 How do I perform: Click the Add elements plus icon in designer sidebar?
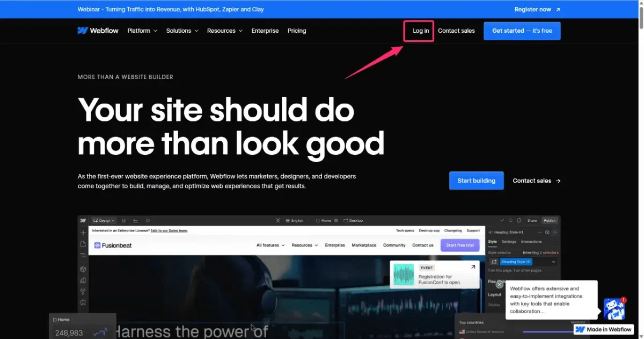coord(83,233)
